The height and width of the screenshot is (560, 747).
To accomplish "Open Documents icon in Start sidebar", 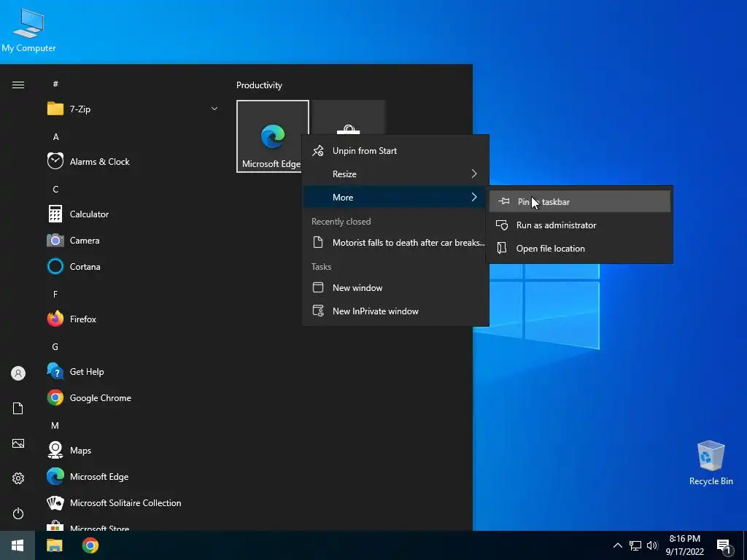I will [18, 408].
